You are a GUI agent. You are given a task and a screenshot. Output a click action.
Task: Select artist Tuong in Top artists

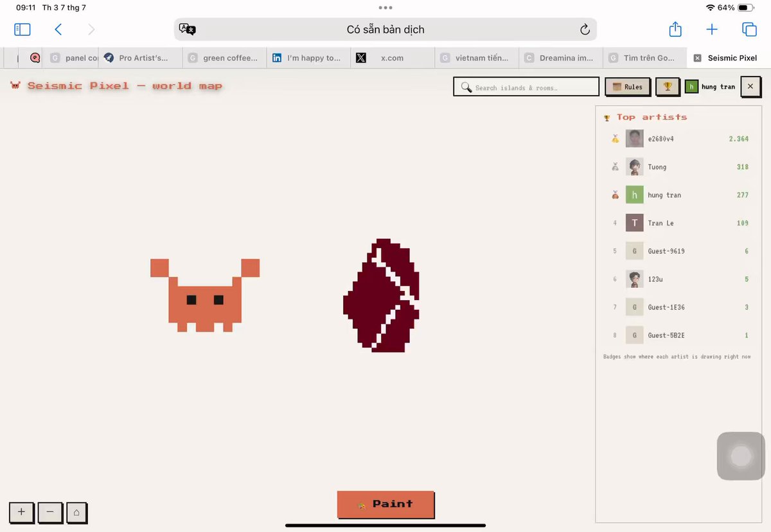tap(680, 167)
